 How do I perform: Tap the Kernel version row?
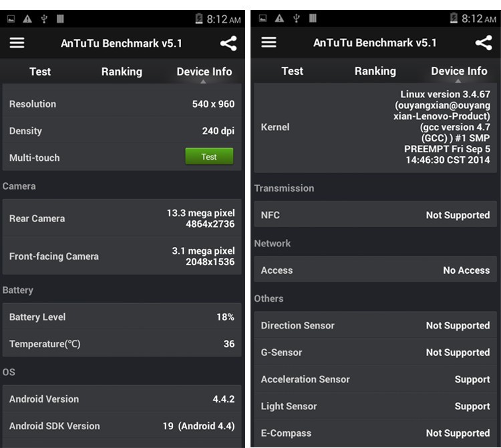pyautogui.click(x=375, y=127)
